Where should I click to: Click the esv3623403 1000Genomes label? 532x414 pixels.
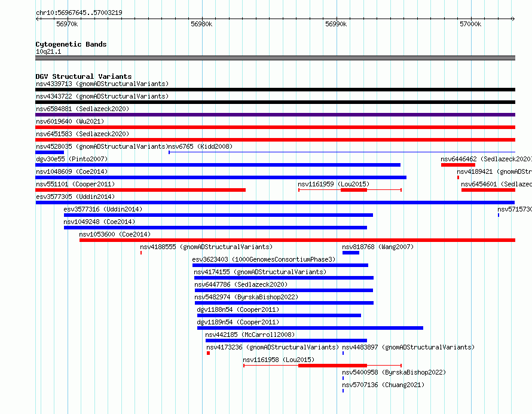click(264, 259)
